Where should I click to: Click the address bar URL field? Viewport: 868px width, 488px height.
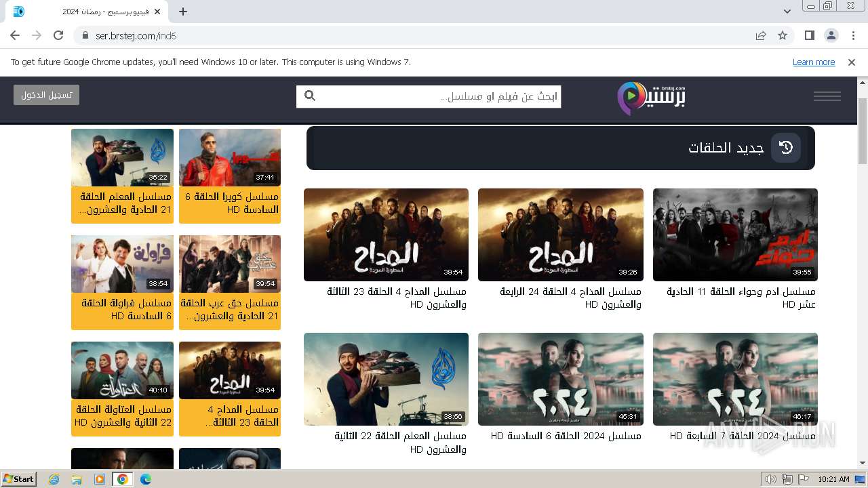414,36
